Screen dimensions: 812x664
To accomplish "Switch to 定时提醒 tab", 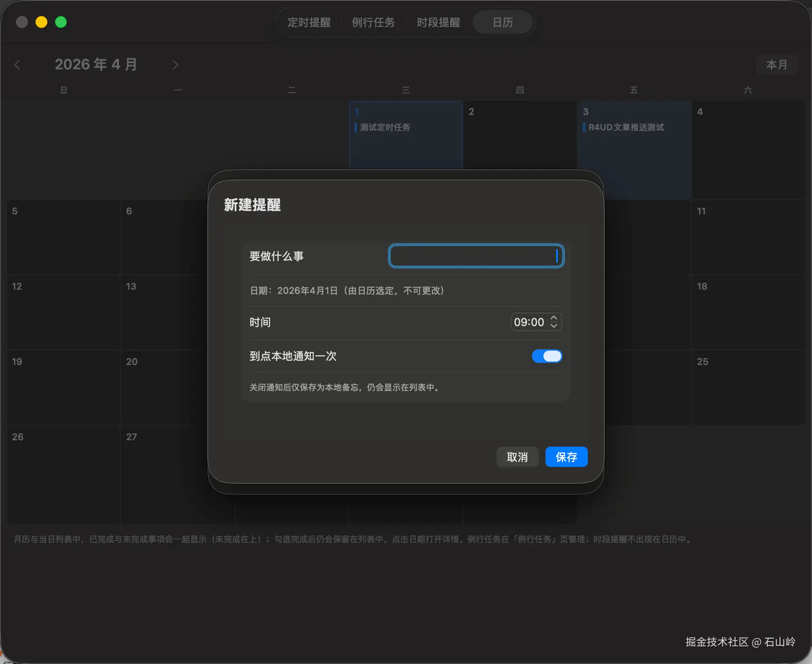I will (x=309, y=22).
